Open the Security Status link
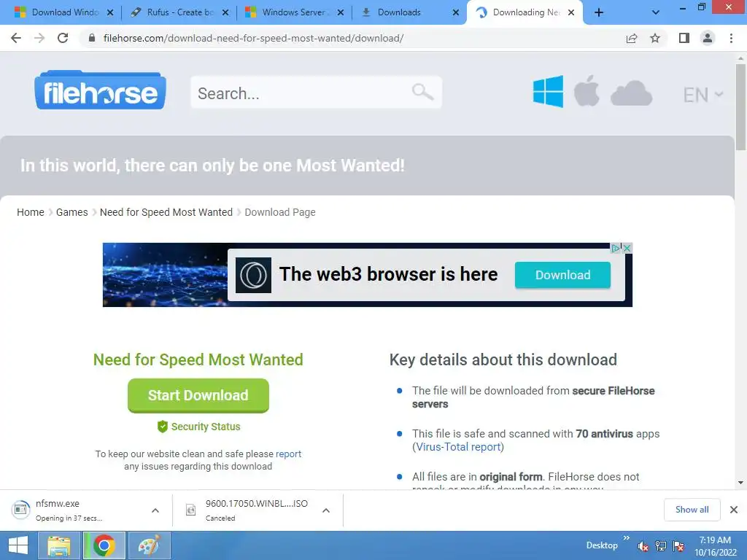The width and height of the screenshot is (747, 560). (205, 427)
